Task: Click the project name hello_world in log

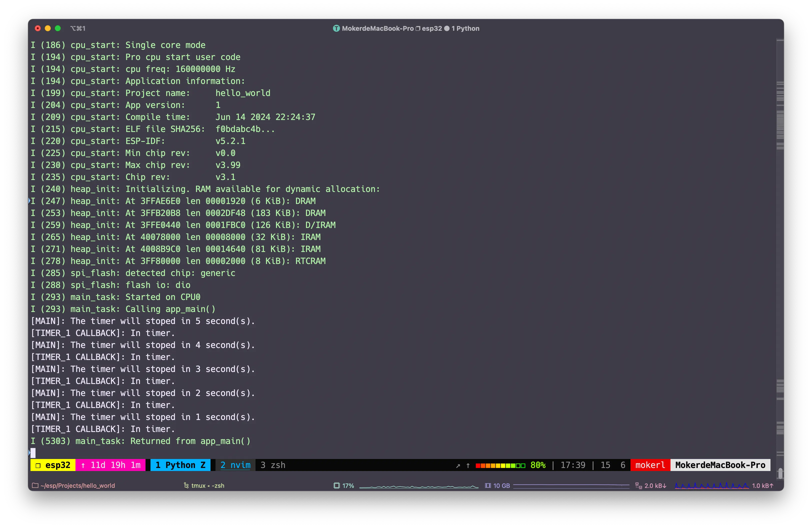Action: [242, 93]
